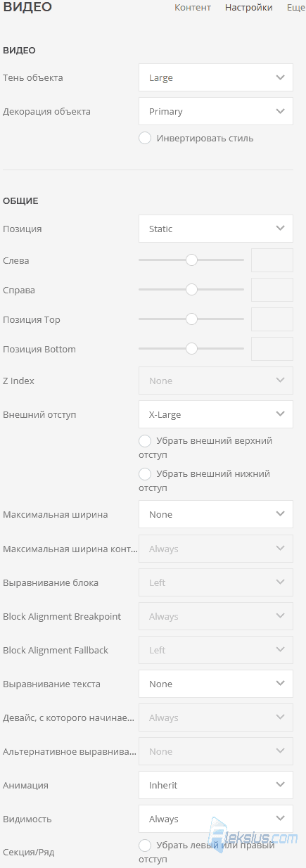Open the Позиция dropdown set to Static
Image resolution: width=306 pixels, height=868 pixels.
coord(216,229)
